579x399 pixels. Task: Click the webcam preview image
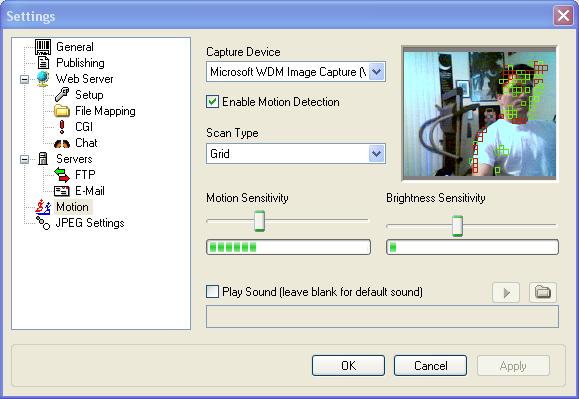(x=480, y=114)
